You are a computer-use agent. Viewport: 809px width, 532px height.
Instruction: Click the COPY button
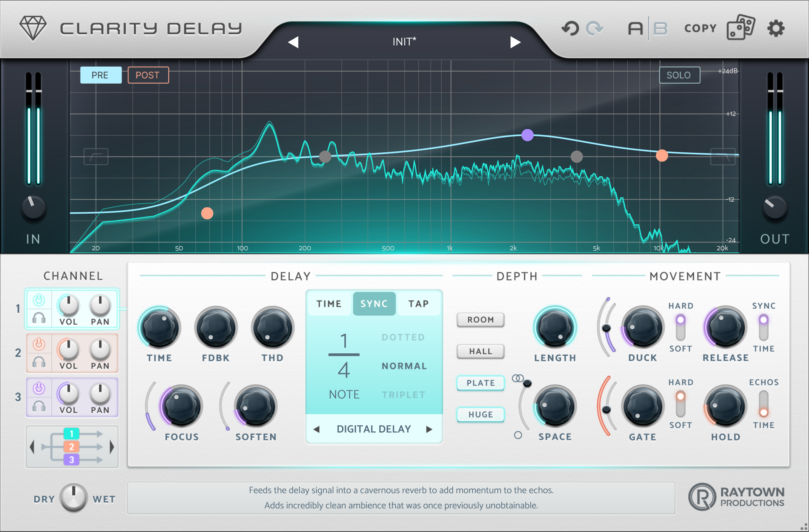700,28
